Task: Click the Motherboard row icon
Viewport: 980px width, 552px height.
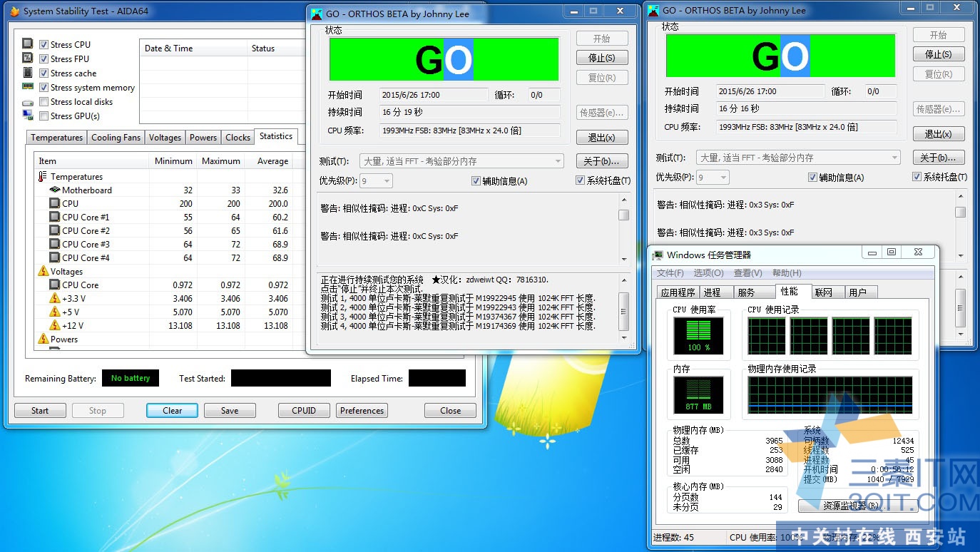Action: click(55, 190)
